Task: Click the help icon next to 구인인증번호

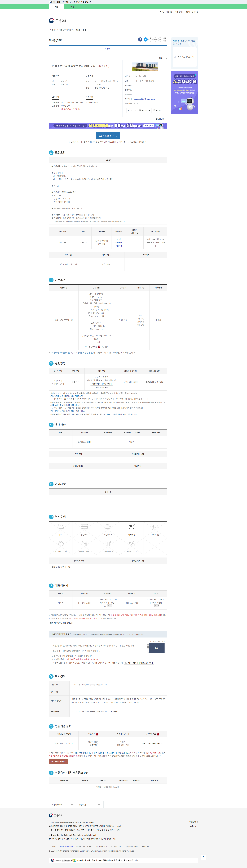Action: pos(158,734)
